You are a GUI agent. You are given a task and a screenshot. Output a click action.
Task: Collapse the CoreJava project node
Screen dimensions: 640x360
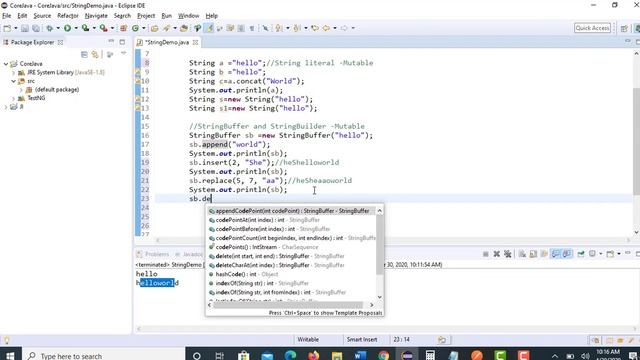(6, 64)
